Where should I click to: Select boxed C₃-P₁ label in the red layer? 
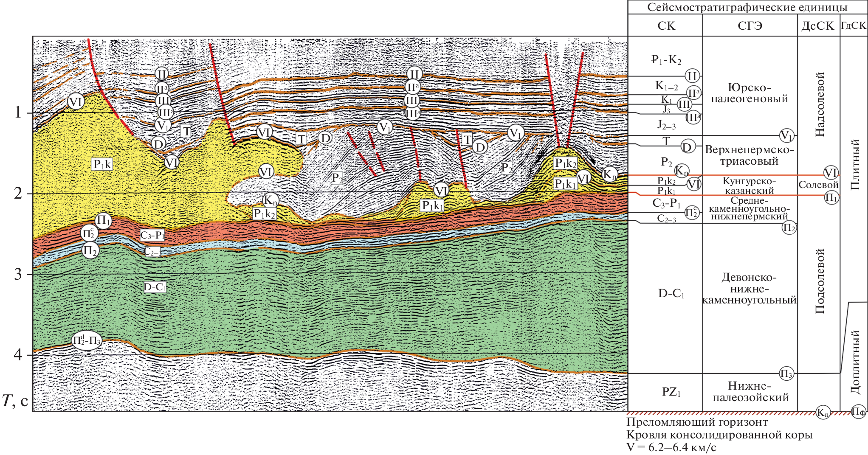coord(152,235)
